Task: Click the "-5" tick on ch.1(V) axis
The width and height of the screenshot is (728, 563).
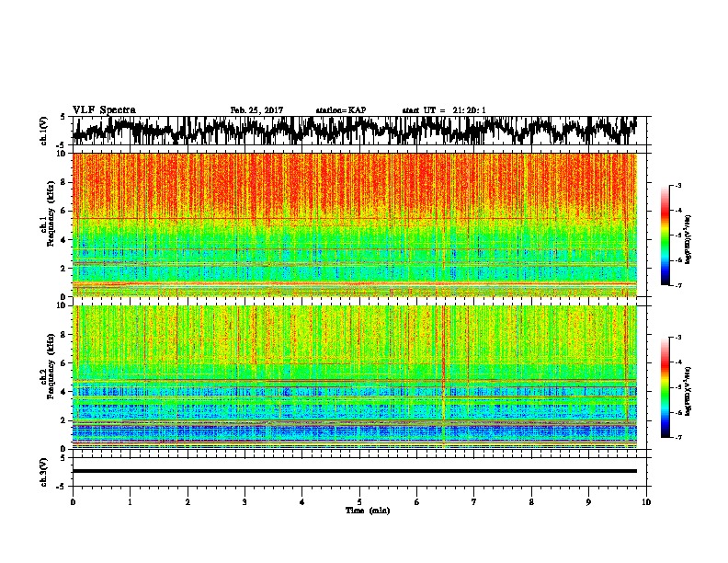Action: coord(62,145)
